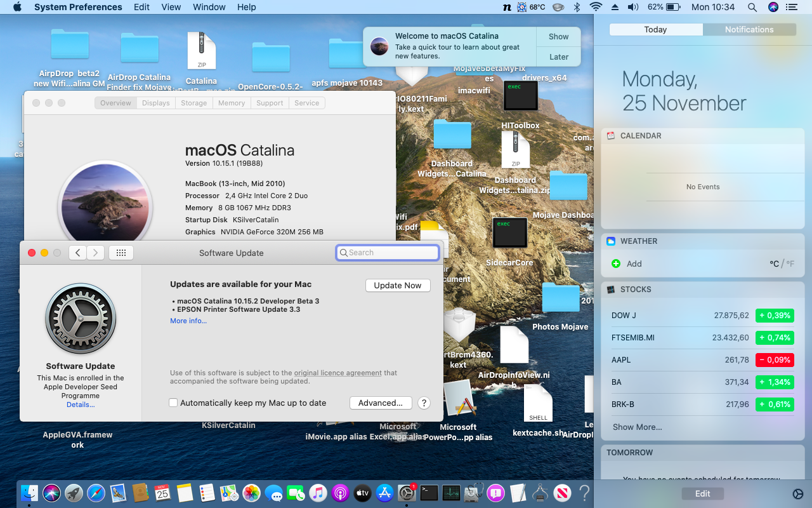812x508 pixels.
Task: Open Safari from the Dock
Action: coord(96,493)
